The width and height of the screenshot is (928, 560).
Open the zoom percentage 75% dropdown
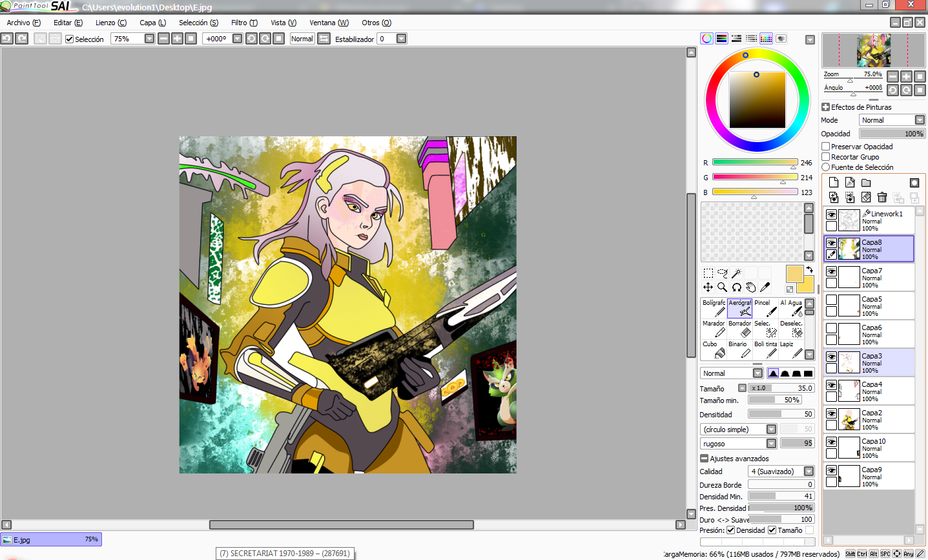(149, 39)
